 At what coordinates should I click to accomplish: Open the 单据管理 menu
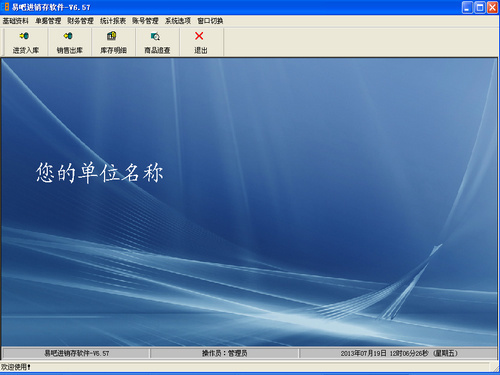point(48,21)
